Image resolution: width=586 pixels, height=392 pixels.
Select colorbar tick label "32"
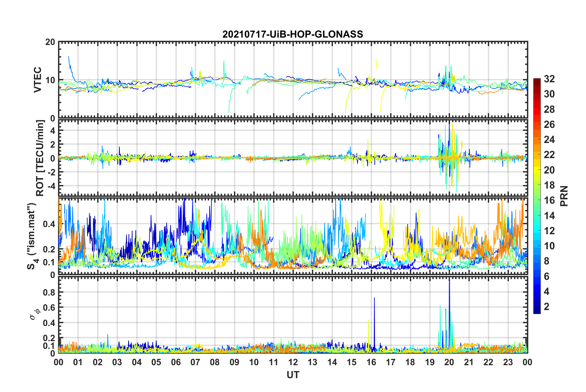point(549,79)
